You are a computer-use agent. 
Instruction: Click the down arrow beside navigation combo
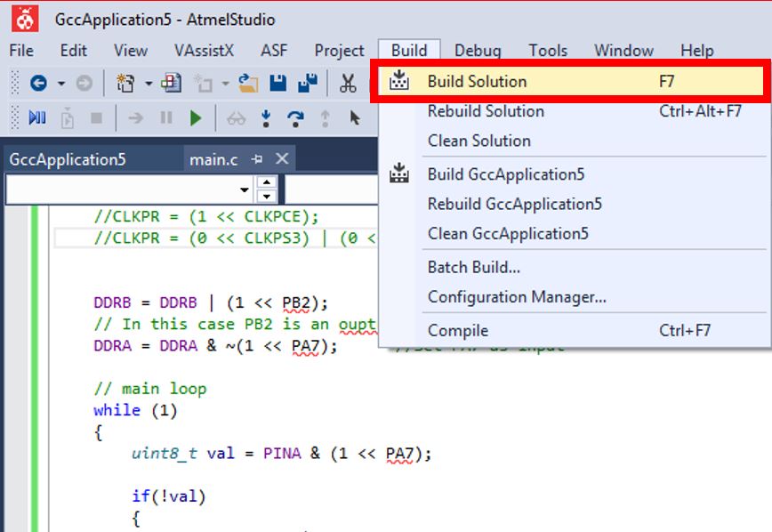pos(266,196)
